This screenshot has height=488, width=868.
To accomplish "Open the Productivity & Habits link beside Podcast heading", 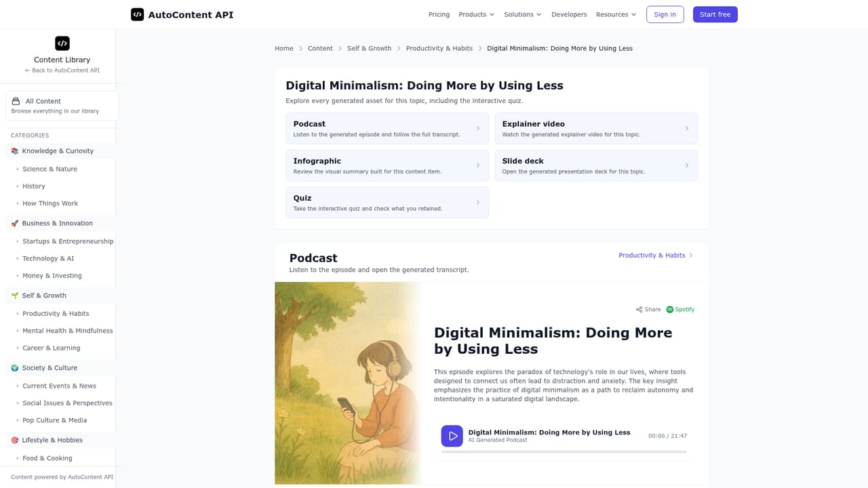I will click(x=656, y=256).
